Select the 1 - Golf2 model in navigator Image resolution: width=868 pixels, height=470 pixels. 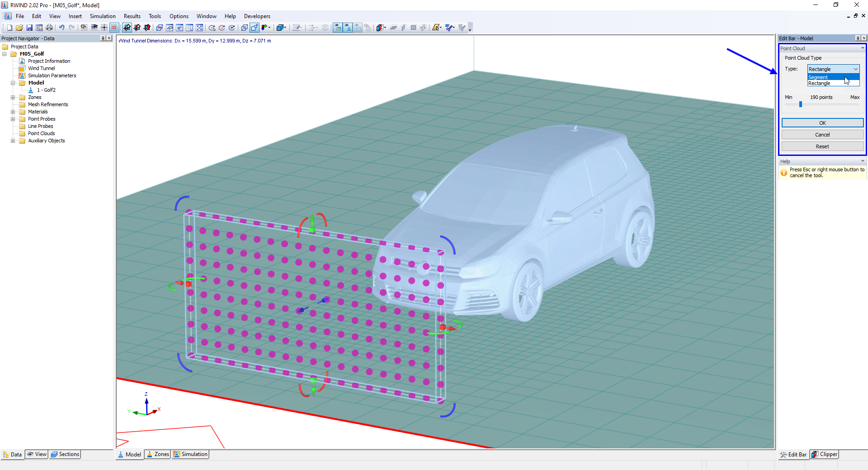click(47, 90)
